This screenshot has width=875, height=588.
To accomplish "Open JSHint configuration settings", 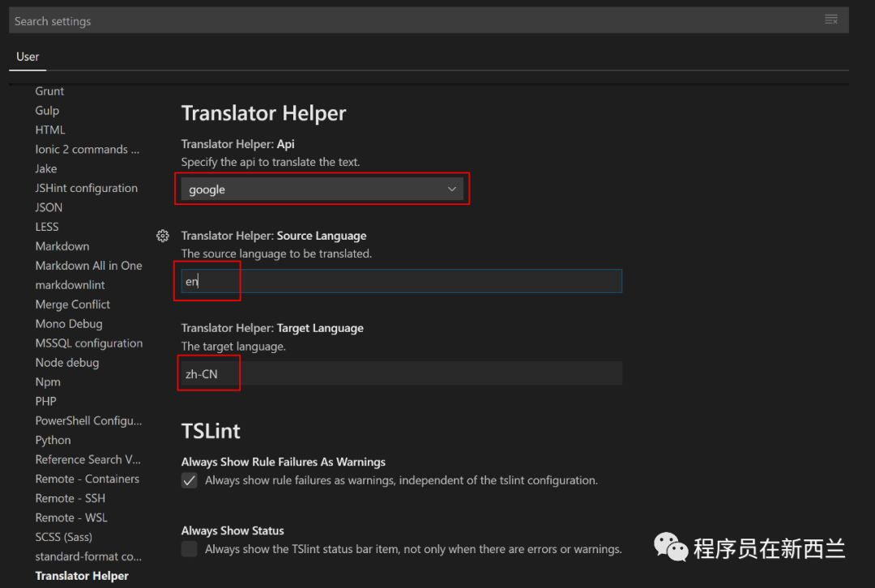I will pyautogui.click(x=87, y=187).
